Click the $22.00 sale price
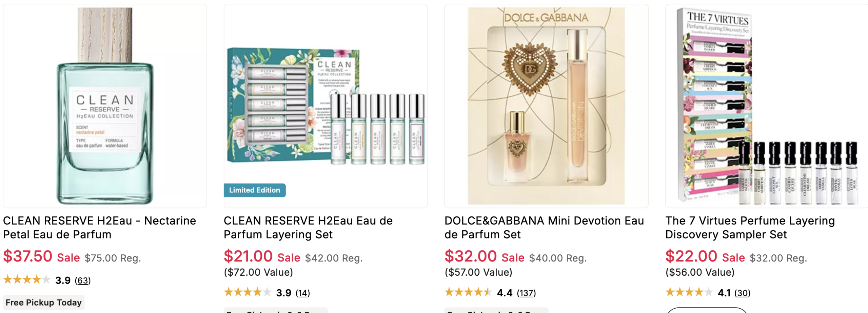The width and height of the screenshot is (868, 313). (x=691, y=256)
